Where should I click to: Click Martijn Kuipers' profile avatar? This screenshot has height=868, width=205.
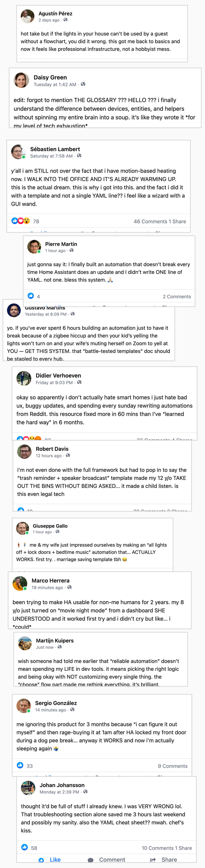click(25, 643)
